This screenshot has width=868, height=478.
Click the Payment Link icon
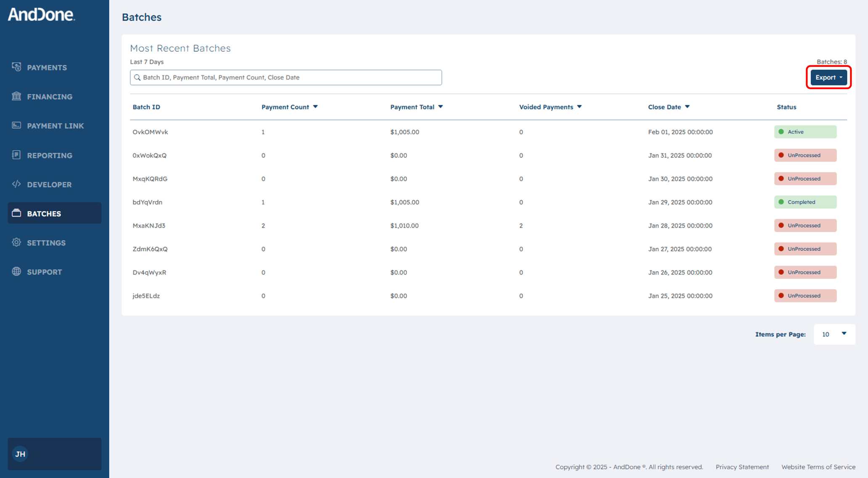coord(16,125)
